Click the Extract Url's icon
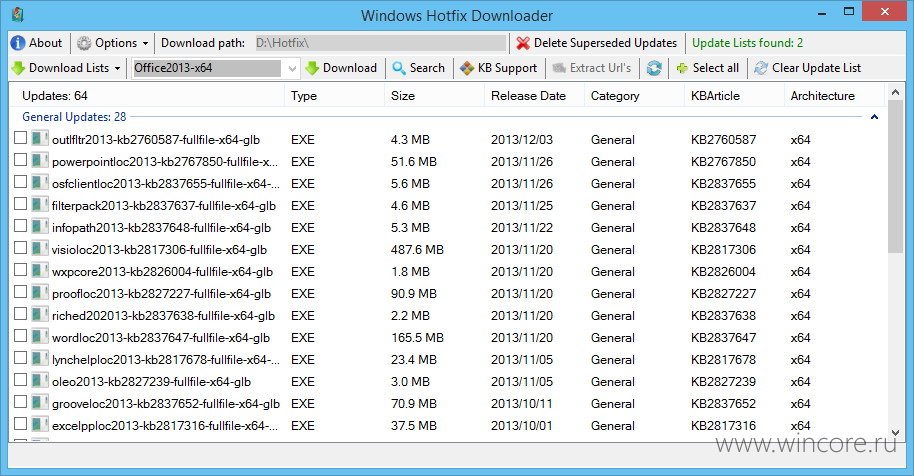 [x=559, y=68]
